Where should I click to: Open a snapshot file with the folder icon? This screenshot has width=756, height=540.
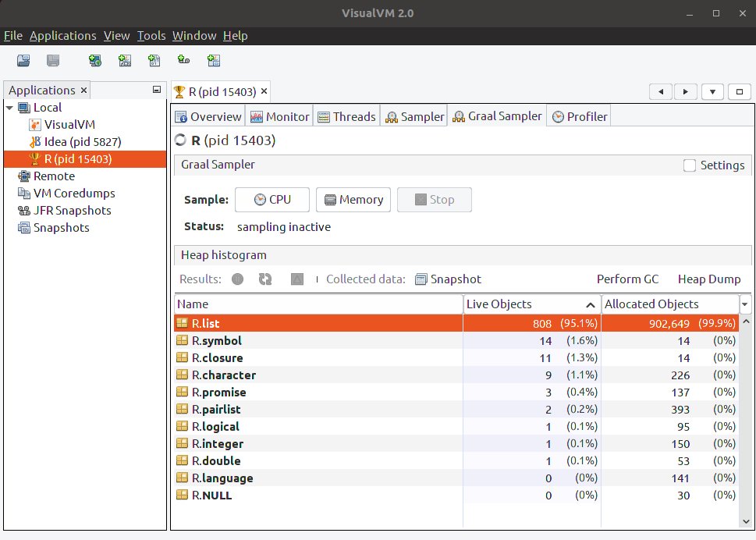coord(23,60)
